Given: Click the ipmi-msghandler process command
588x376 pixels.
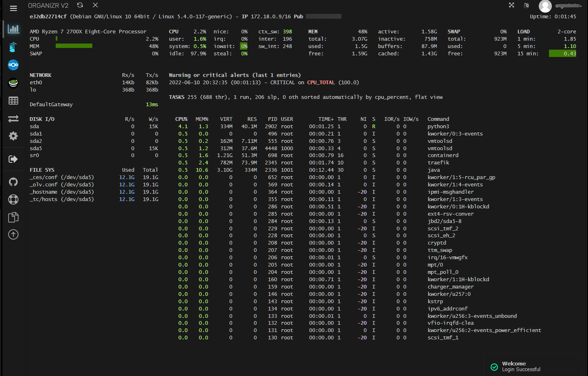Looking at the screenshot, I should tap(451, 192).
